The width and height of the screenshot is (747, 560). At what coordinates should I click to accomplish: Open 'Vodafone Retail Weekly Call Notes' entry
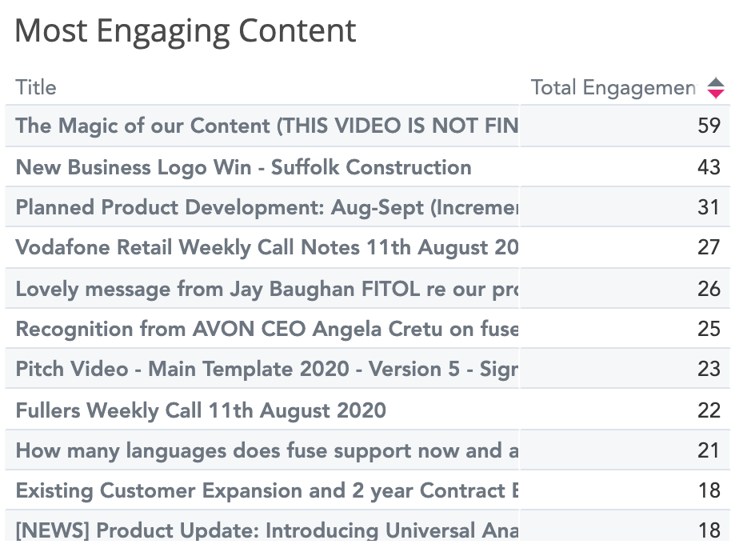pos(266,247)
